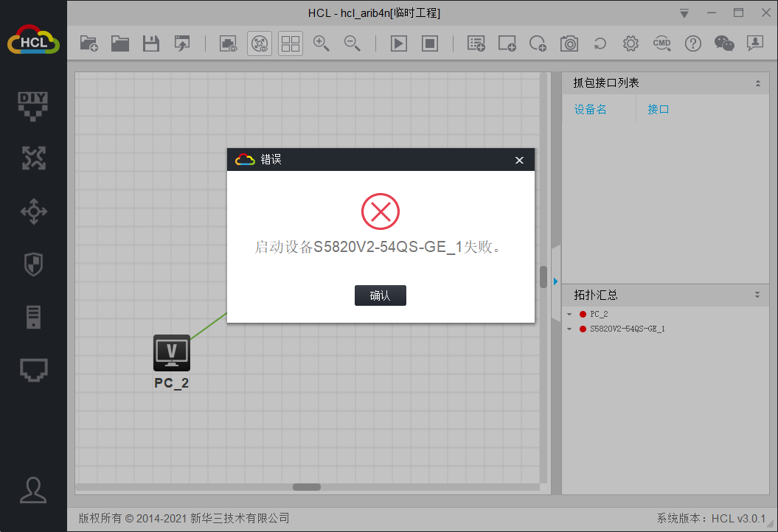
Task: Zoom out on the canvas
Action: click(x=352, y=43)
